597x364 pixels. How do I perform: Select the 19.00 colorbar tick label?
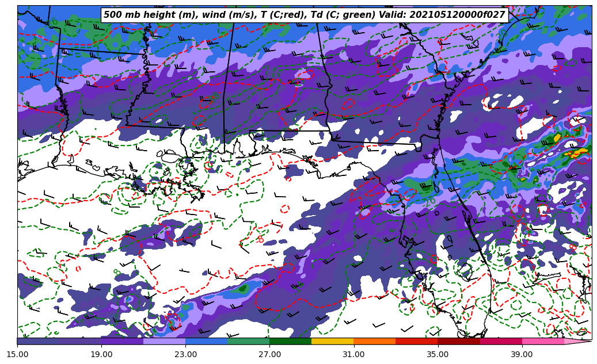(101, 354)
